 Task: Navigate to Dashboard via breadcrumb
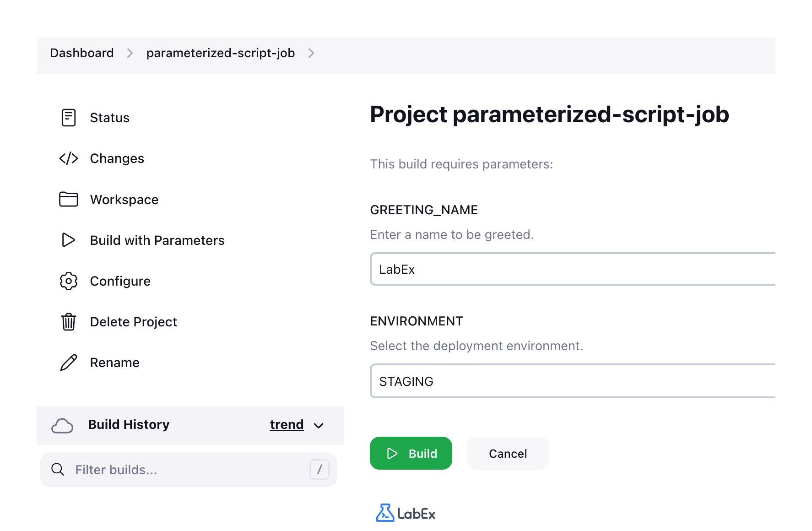click(x=81, y=53)
